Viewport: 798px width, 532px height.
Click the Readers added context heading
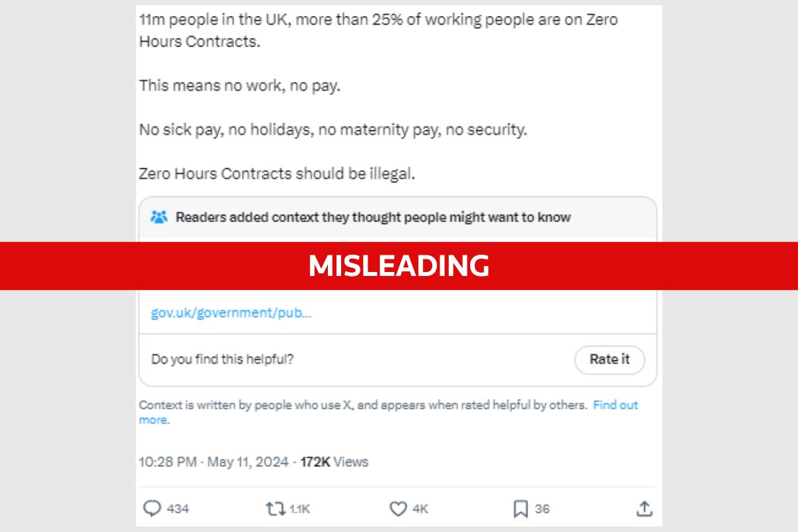click(x=373, y=217)
